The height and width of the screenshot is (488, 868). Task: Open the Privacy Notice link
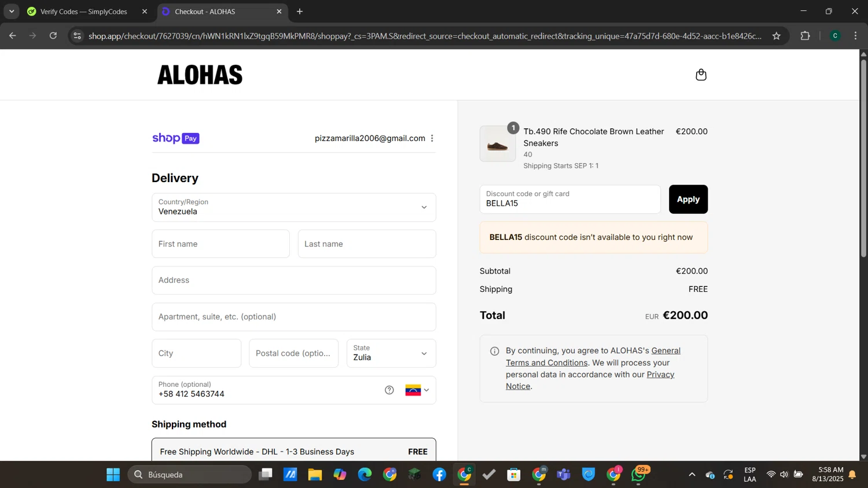pos(590,380)
